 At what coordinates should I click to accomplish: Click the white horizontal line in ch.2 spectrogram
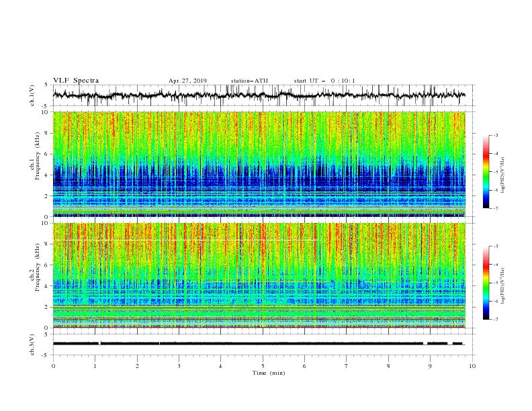pyautogui.click(x=185, y=240)
